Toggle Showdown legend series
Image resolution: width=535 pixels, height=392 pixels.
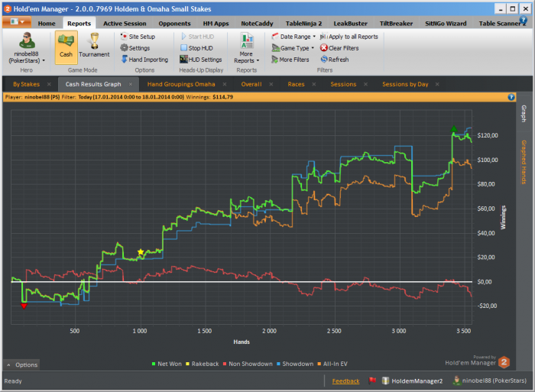[295, 364]
